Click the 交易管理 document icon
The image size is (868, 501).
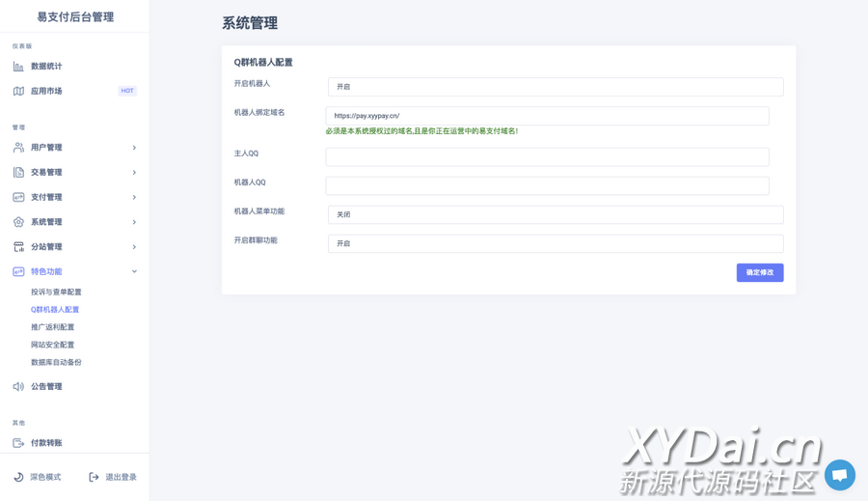18,172
